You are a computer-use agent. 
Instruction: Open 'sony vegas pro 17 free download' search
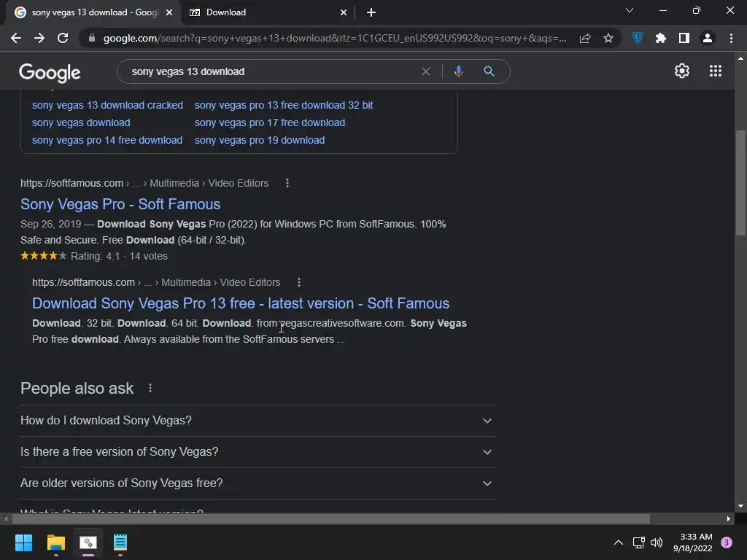[x=270, y=122]
